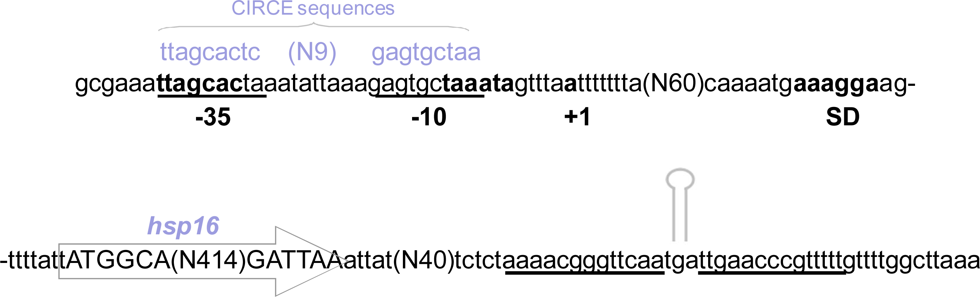Click the ATGGCA start codon text
Image resolution: width=980 pixels, height=297 pixels.
coord(118,261)
